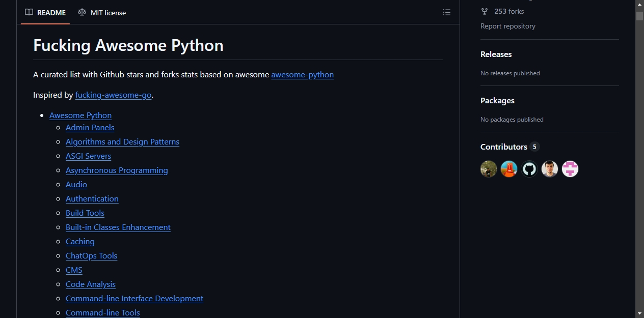The image size is (644, 318).
Task: Click the book icon beside README
Action: point(29,12)
